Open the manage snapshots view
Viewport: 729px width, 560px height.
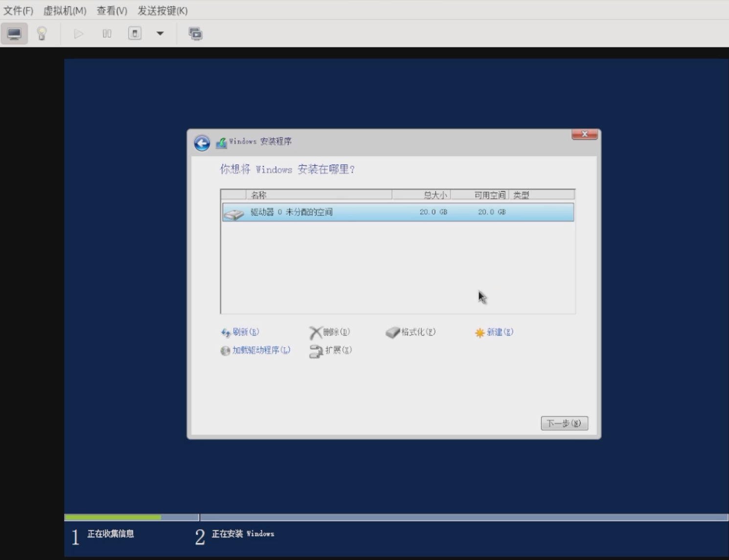pos(195,34)
